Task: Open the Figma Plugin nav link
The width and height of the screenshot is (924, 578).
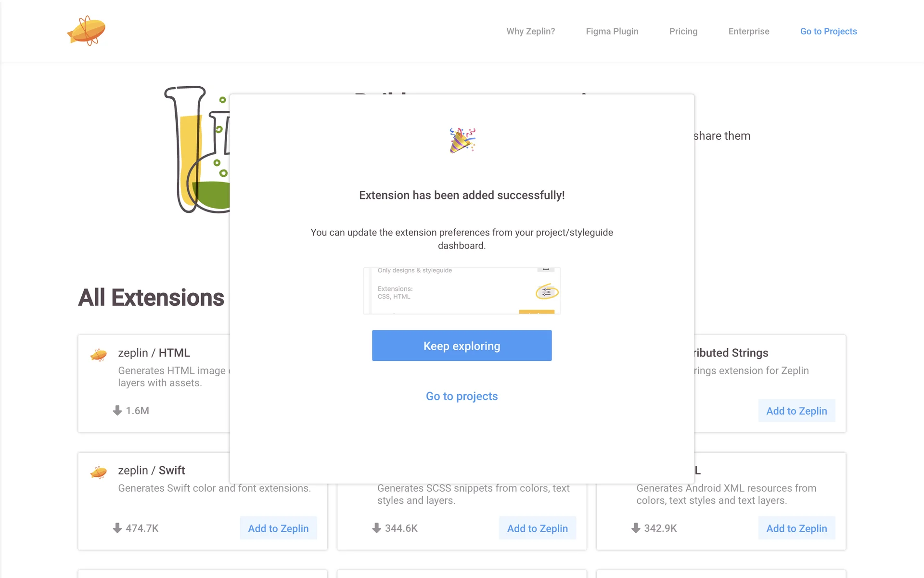Action: pyautogui.click(x=612, y=31)
